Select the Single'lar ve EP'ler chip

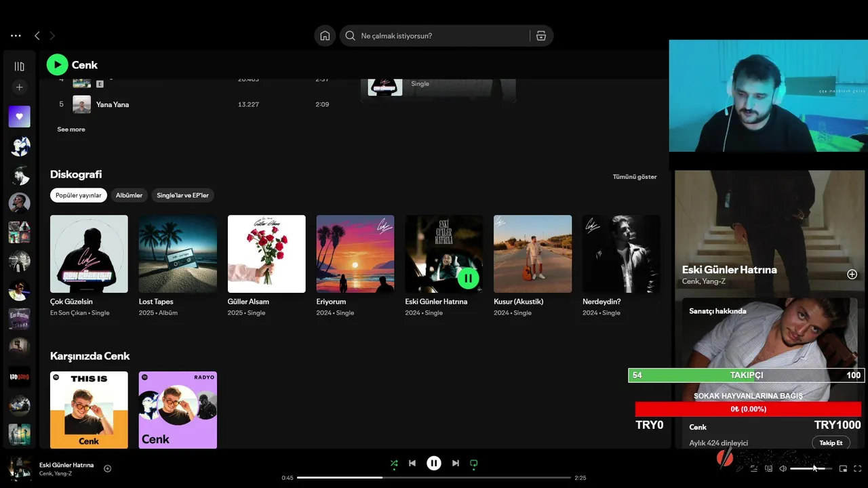(x=183, y=195)
